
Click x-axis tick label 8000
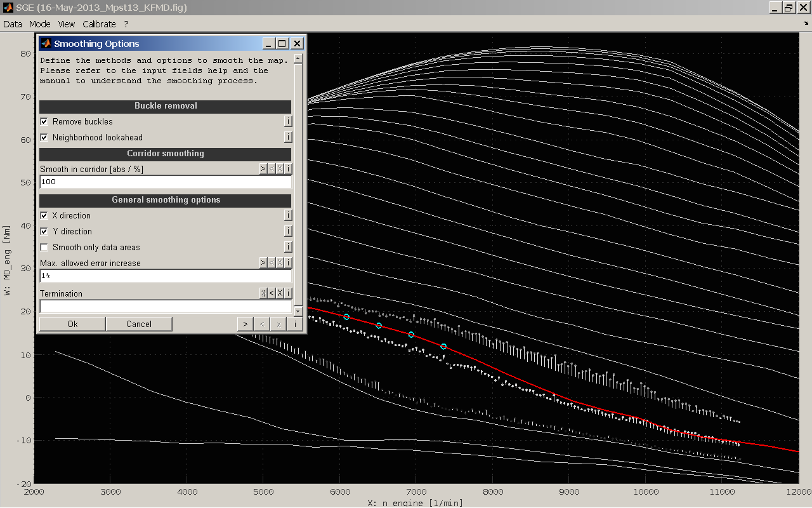click(x=493, y=493)
